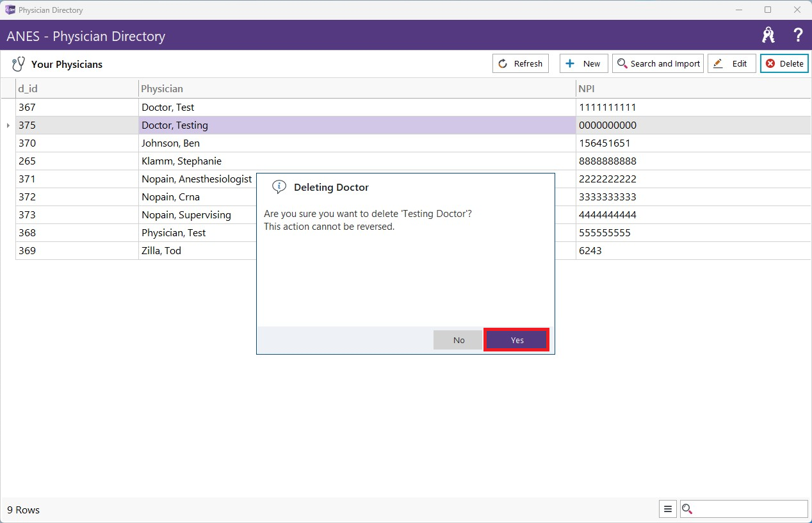Viewport: 812px width, 523px height.
Task: Click the Refresh button
Action: click(x=520, y=63)
